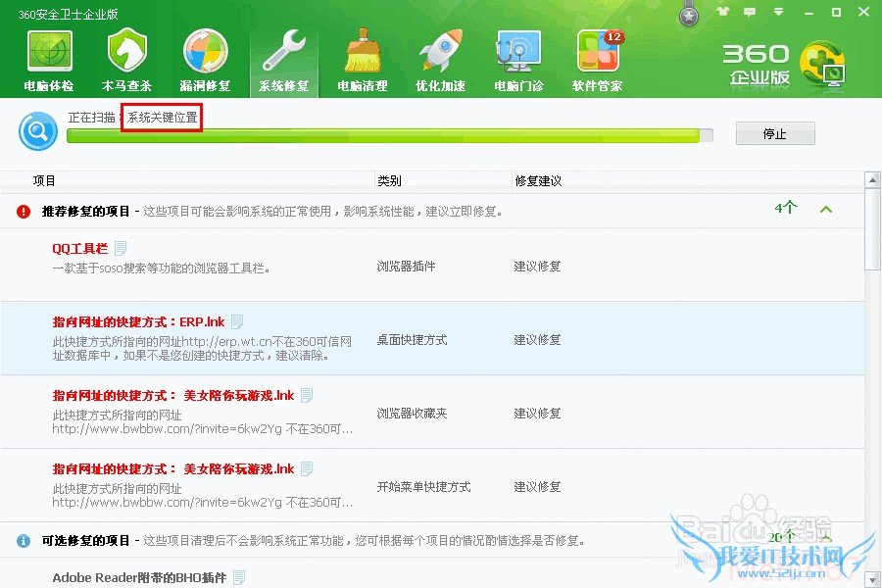Click 建议修复 in the QQ工具栏 row
Screen dimensions: 882x588
(537, 267)
